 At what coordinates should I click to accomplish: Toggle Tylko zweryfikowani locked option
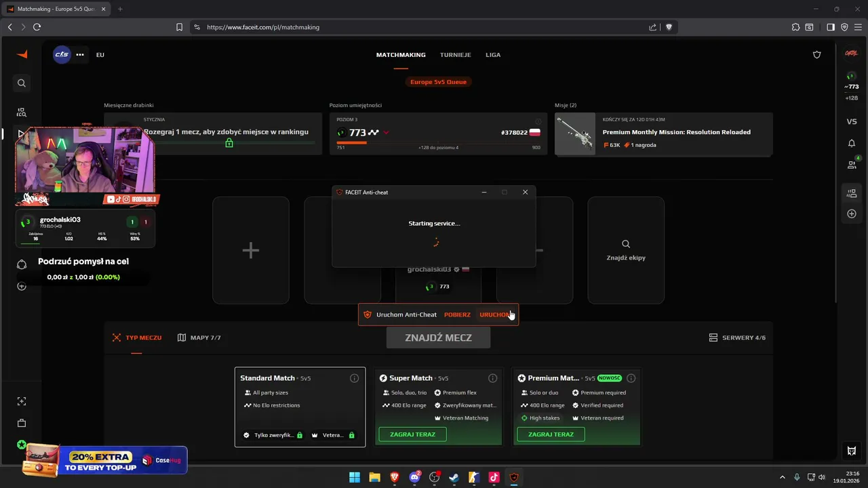click(x=273, y=435)
